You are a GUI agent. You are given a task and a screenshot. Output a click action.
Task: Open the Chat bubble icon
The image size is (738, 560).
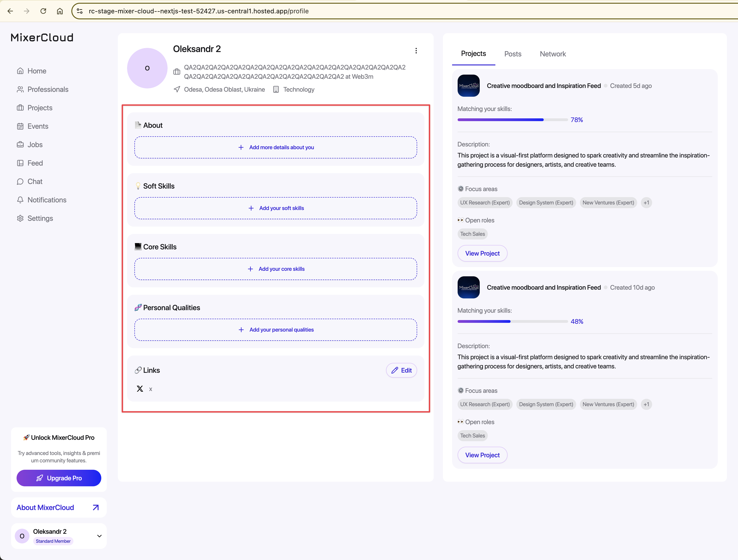20,181
